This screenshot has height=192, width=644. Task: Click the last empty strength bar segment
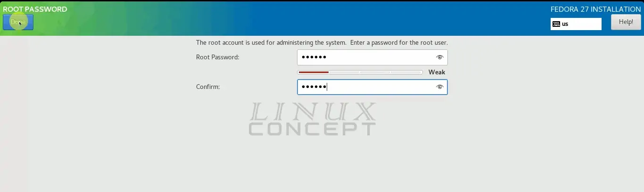(406, 72)
